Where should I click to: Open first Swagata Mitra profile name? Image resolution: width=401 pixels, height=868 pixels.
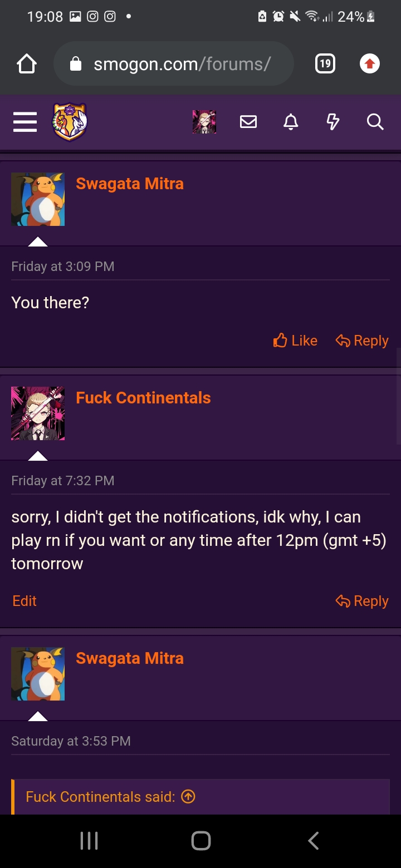point(130,184)
